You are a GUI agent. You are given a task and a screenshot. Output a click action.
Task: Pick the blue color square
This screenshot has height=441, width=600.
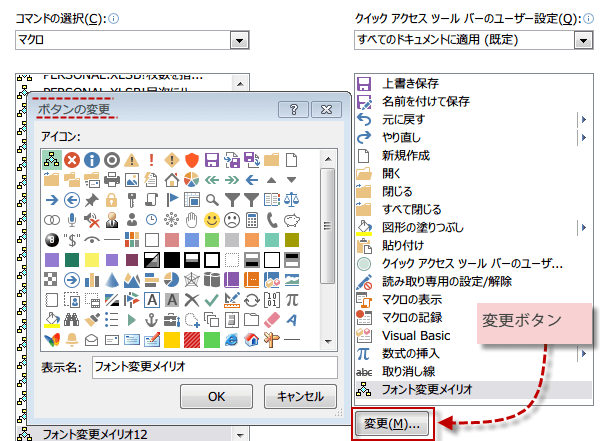(x=192, y=240)
